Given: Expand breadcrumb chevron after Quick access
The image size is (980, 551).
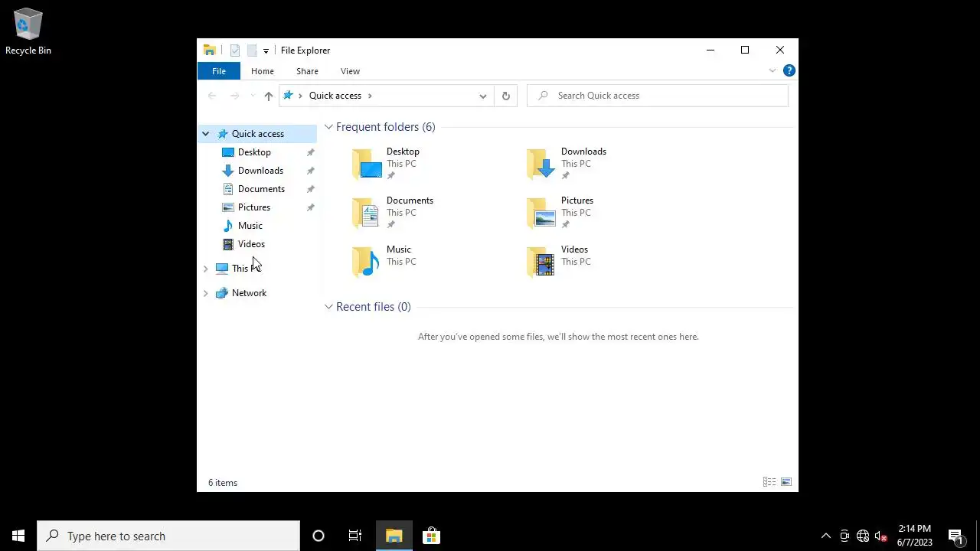Looking at the screenshot, I should coord(370,96).
